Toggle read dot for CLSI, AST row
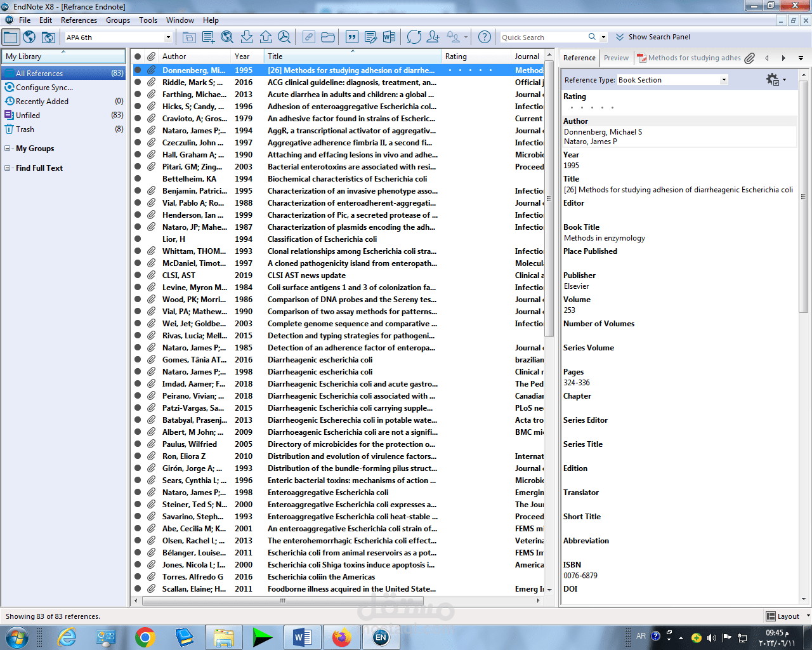 click(138, 275)
